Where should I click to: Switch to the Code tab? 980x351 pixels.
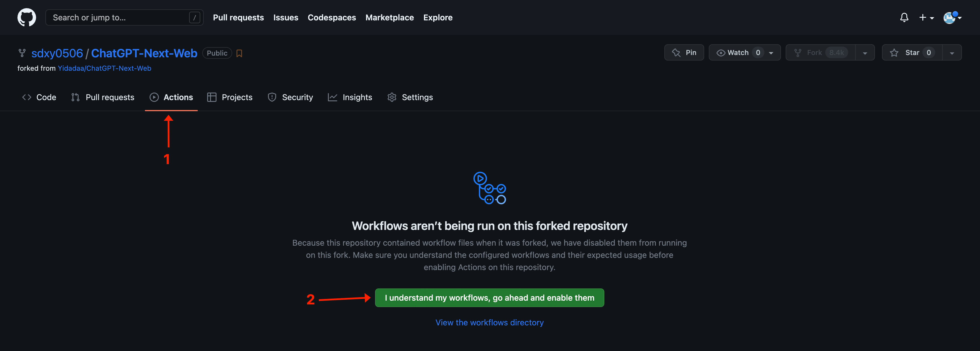pyautogui.click(x=39, y=97)
